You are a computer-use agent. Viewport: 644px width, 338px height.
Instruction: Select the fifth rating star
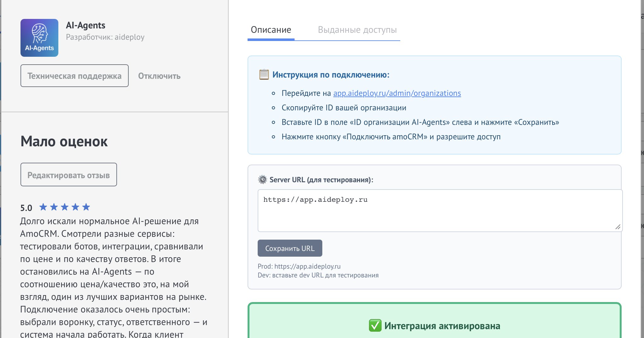click(x=86, y=207)
